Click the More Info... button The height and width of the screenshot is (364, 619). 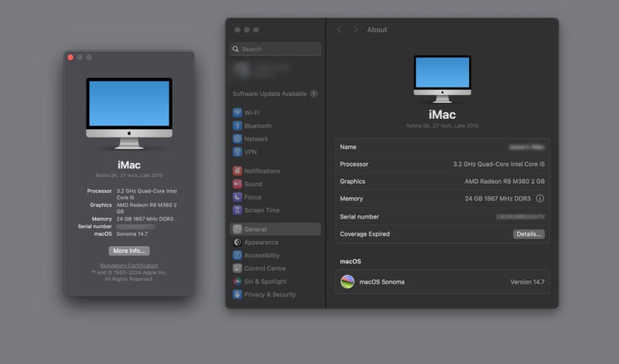point(129,251)
